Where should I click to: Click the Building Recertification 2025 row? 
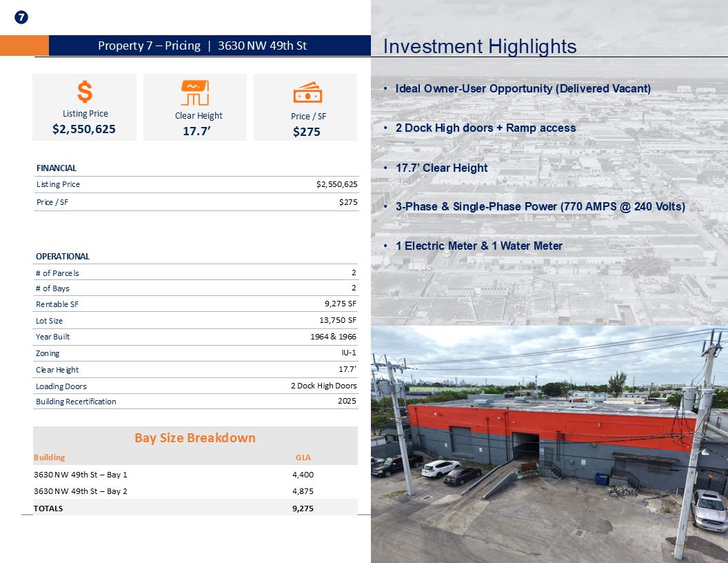(x=196, y=402)
